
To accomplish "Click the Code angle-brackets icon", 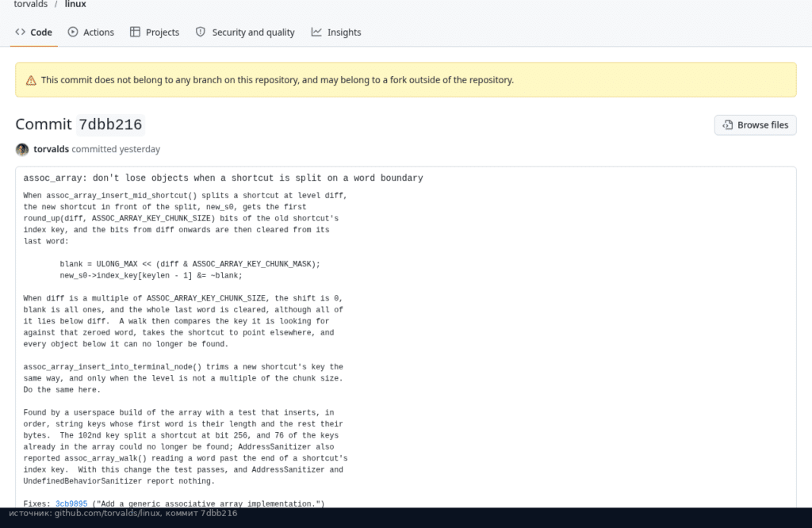I will 20,32.
